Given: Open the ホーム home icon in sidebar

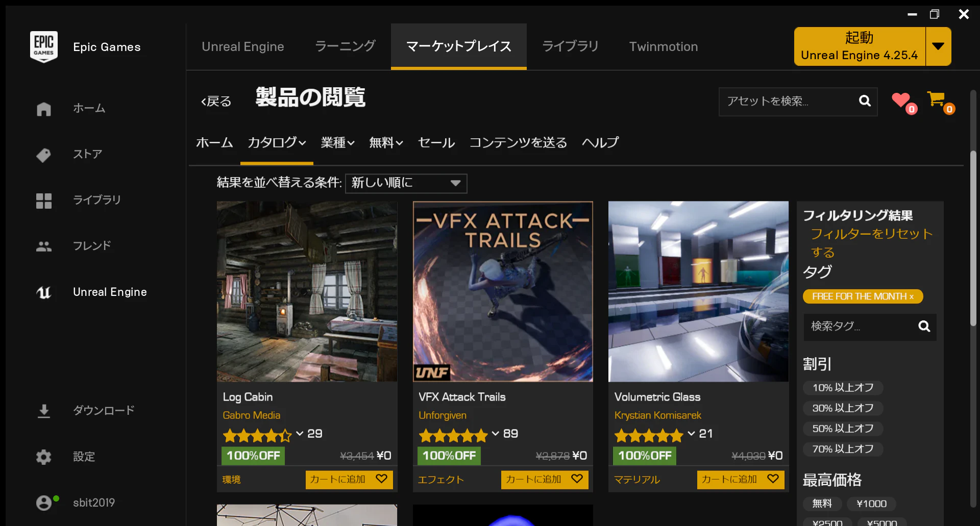Looking at the screenshot, I should coord(44,109).
